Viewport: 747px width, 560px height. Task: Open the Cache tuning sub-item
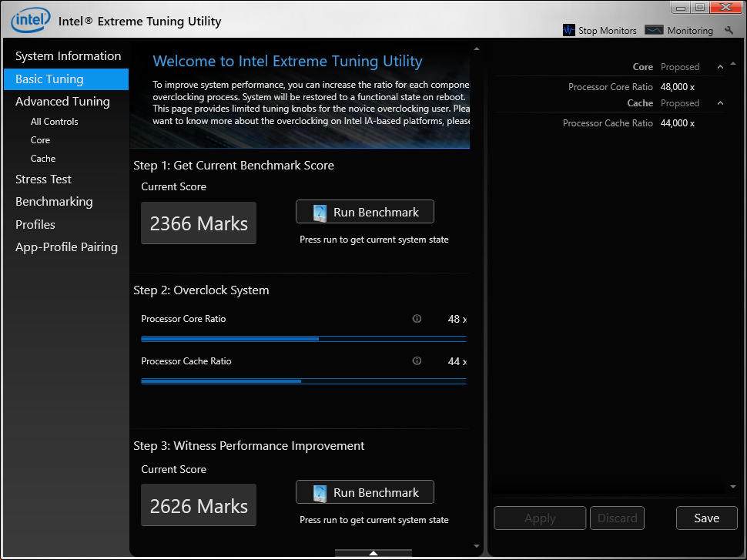[x=43, y=159]
